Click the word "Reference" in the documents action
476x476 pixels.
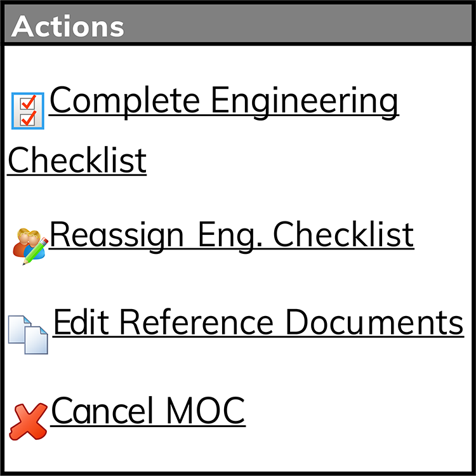coord(197,322)
